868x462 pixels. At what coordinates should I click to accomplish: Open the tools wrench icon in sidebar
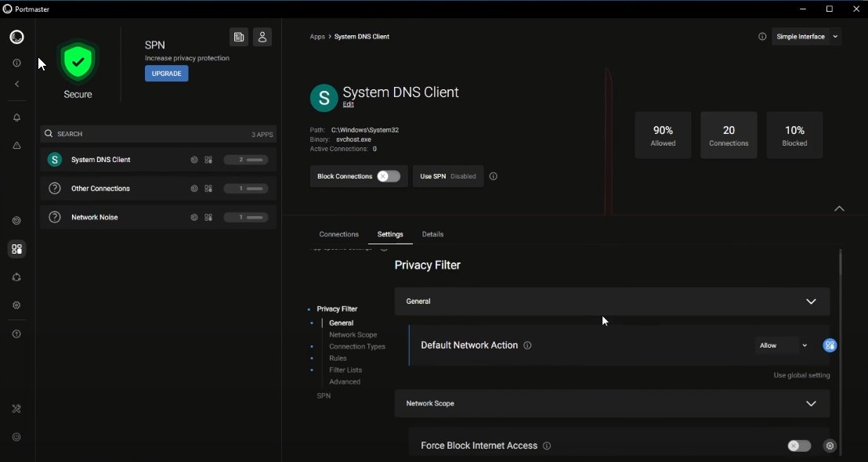click(x=16, y=409)
